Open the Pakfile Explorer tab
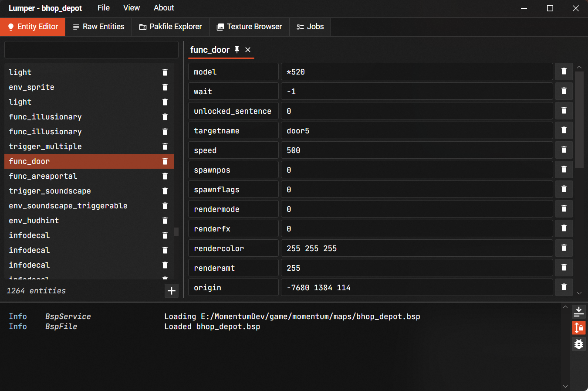Image resolution: width=588 pixels, height=391 pixels. 170,27
